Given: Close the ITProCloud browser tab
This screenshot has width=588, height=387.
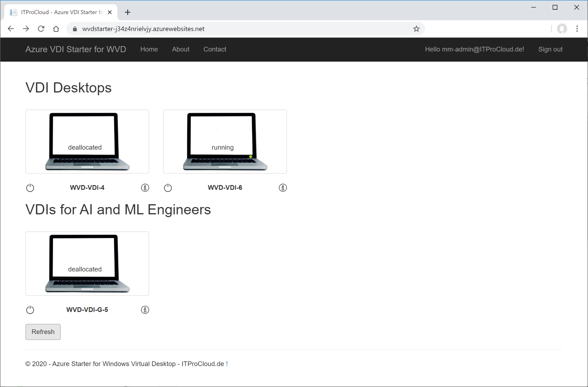Looking at the screenshot, I should (110, 12).
